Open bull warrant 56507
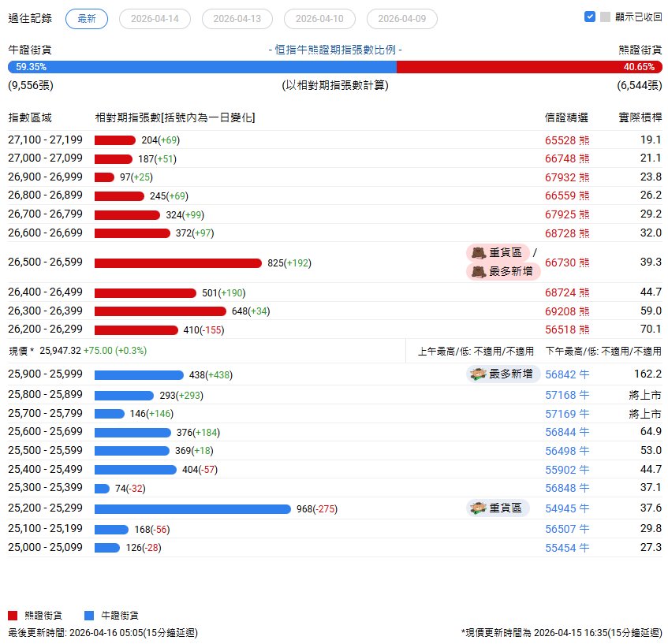668x644 pixels. pos(567,529)
